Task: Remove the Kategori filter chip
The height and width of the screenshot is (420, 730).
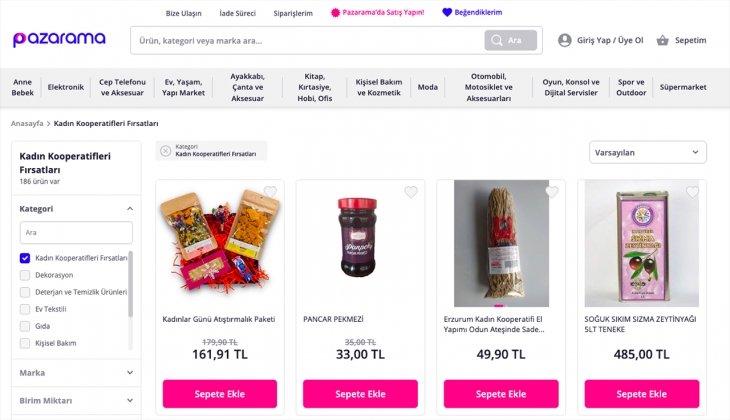Action: click(165, 151)
